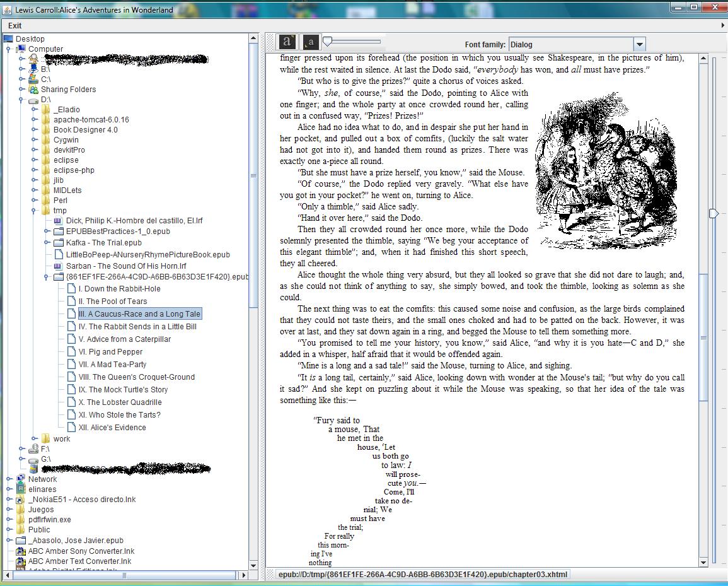This screenshot has width=728, height=586.
Task: Click the tree panel vertical scrollbar thumb
Action: click(253, 175)
